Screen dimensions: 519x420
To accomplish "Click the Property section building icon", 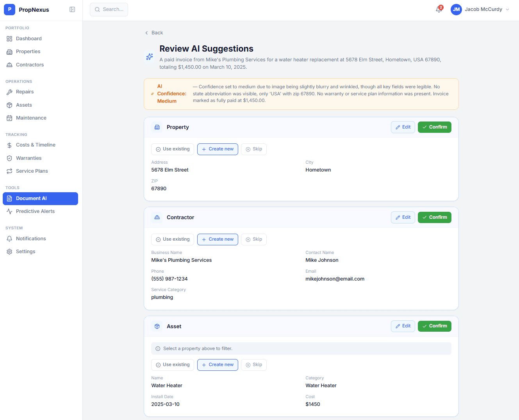I will pos(157,127).
